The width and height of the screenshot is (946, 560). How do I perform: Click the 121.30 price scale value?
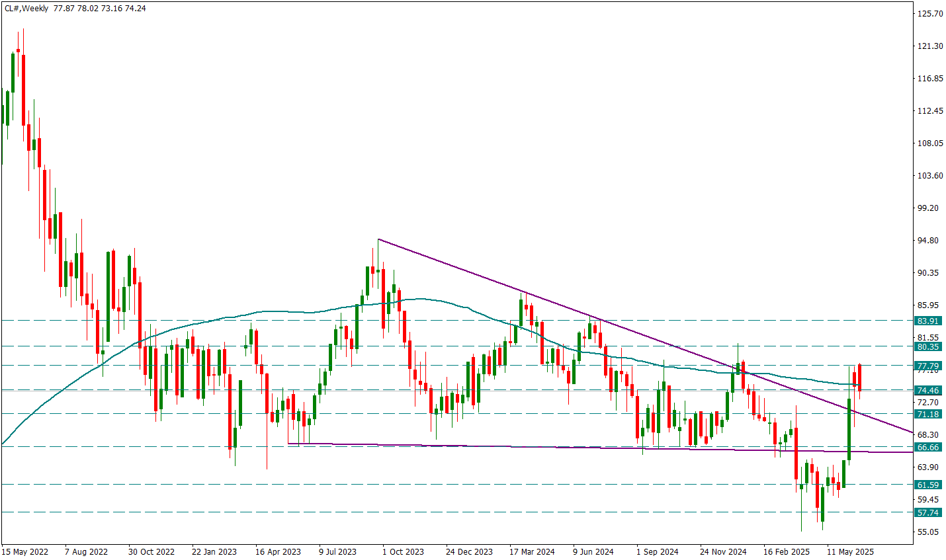point(929,46)
